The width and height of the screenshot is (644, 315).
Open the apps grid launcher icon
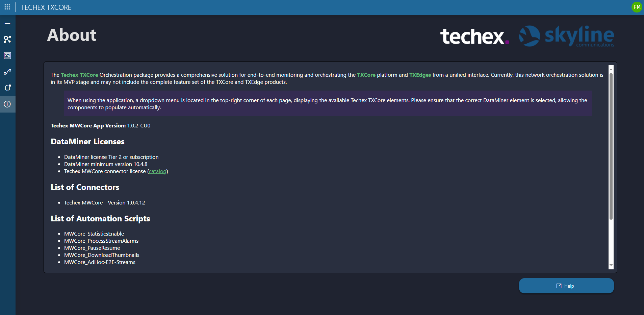point(7,7)
